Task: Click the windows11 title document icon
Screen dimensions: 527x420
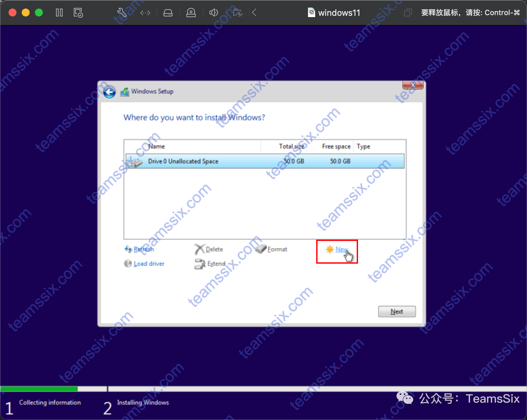Action: tap(311, 13)
